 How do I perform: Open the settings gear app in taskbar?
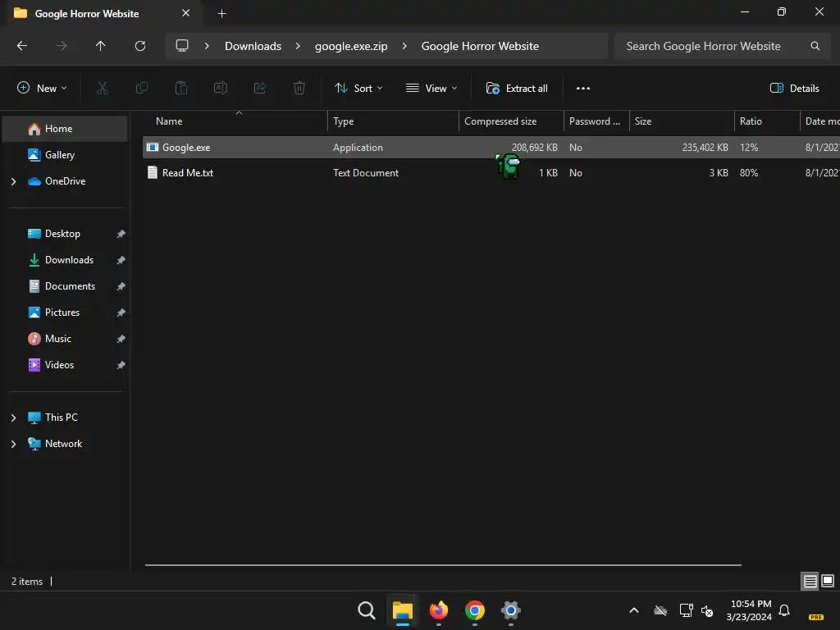[510, 609]
